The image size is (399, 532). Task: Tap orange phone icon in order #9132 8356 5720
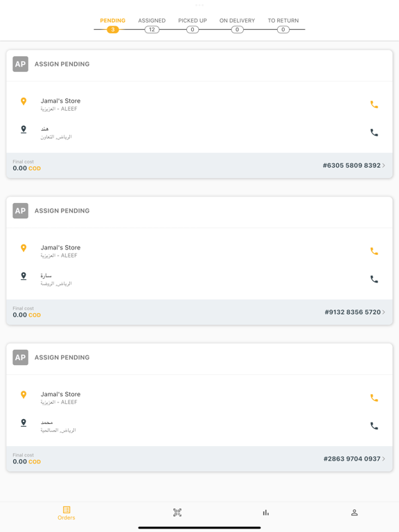(x=374, y=251)
